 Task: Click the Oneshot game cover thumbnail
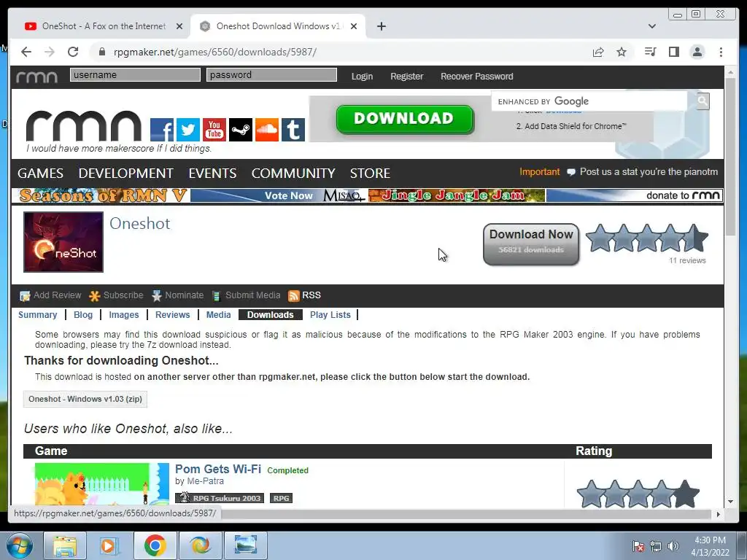pyautogui.click(x=63, y=242)
